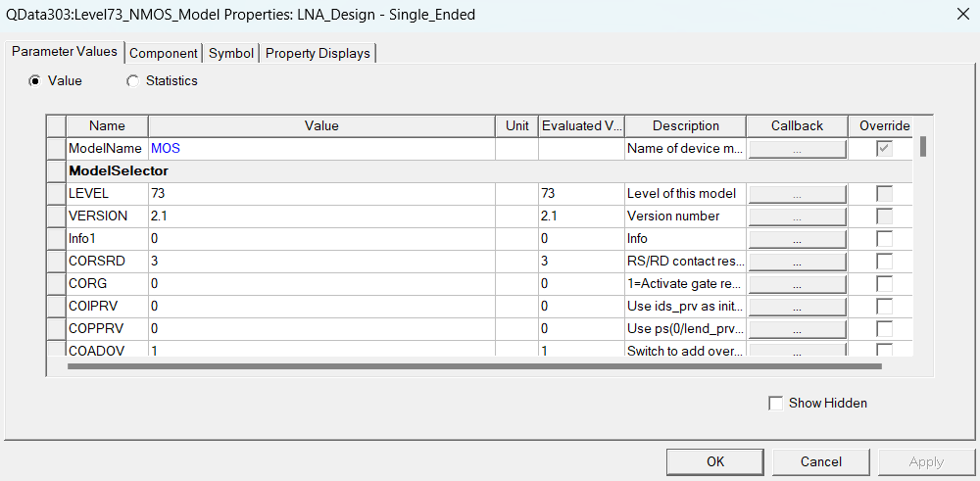Switch to the Component tab
Screen dimensions: 980x481
pyautogui.click(x=164, y=53)
